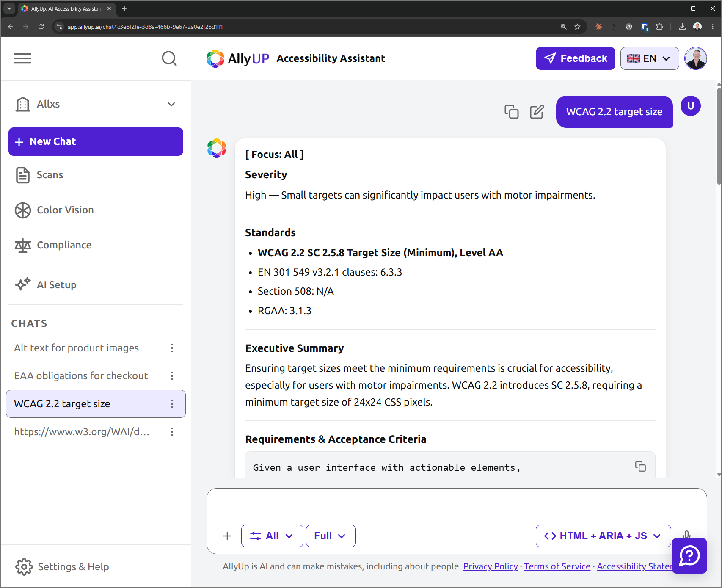Viewport: 722px width, 588px height.
Task: Open the w3.org/WAI chat entry
Action: pyautogui.click(x=82, y=432)
